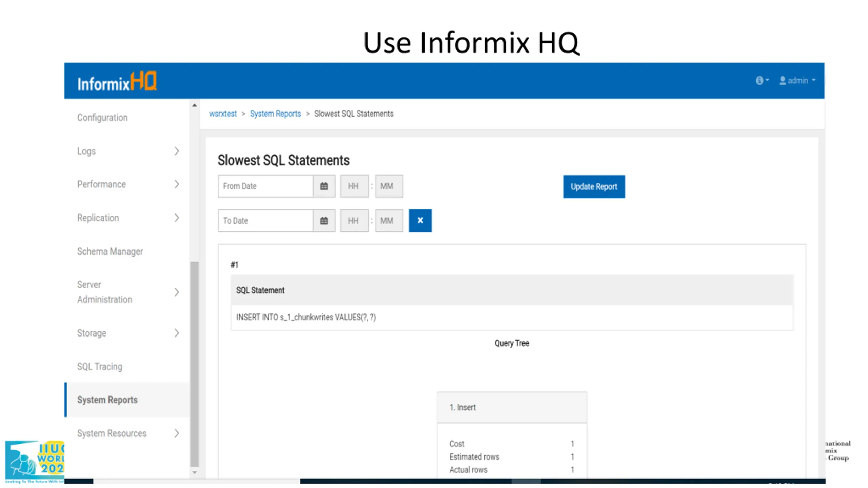Image resolution: width=868 pixels, height=488 pixels.
Task: Expand the Performance chevron
Action: pyautogui.click(x=177, y=184)
